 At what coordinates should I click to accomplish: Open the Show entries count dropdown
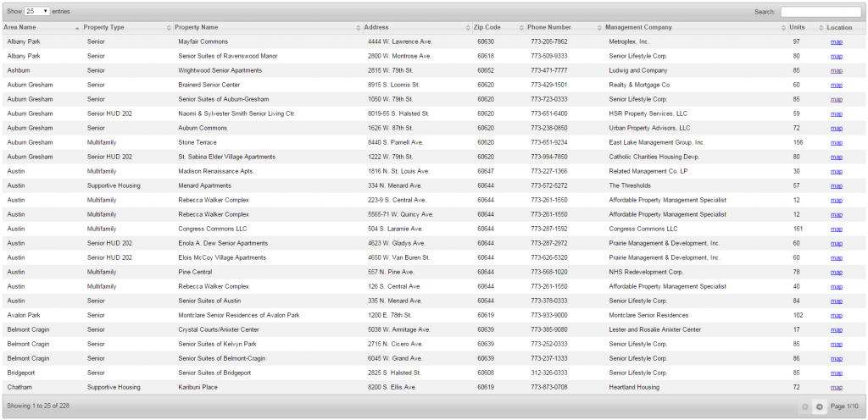pos(37,12)
